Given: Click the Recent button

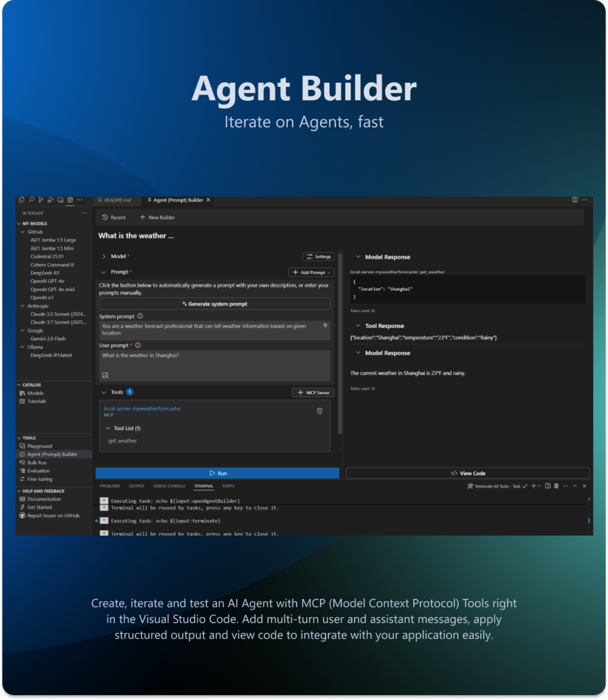Looking at the screenshot, I should pos(114,217).
